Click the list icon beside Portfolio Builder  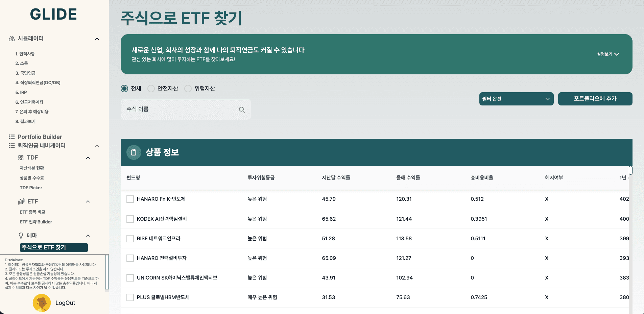click(12, 137)
